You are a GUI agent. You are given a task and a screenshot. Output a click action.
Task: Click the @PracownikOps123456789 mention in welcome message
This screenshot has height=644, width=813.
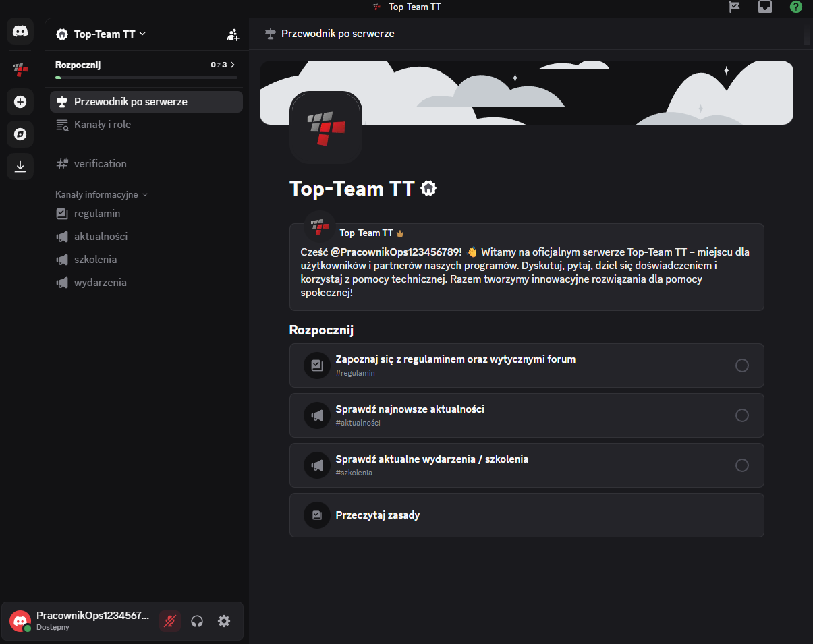click(396, 252)
